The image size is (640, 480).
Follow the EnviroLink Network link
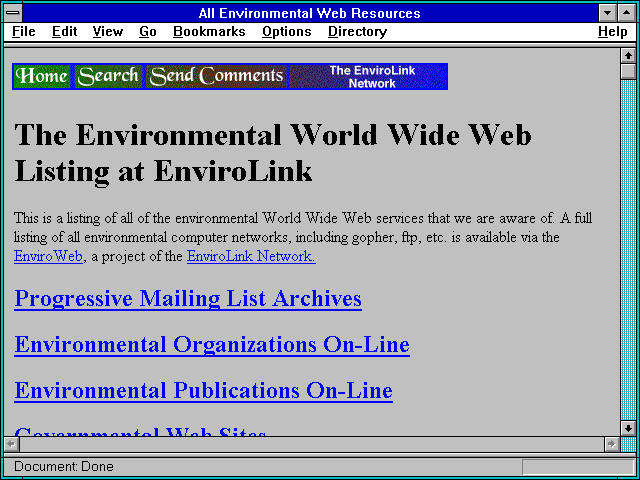tap(251, 256)
